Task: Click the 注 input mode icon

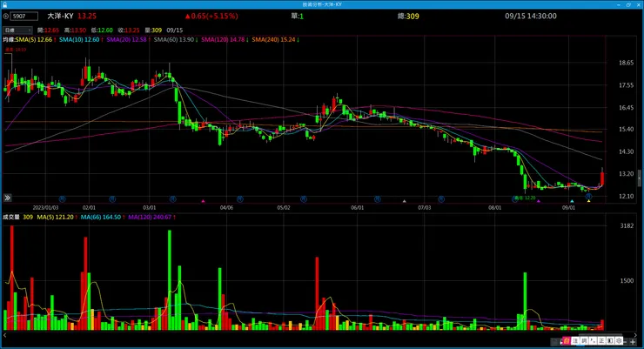Action: click(575, 340)
